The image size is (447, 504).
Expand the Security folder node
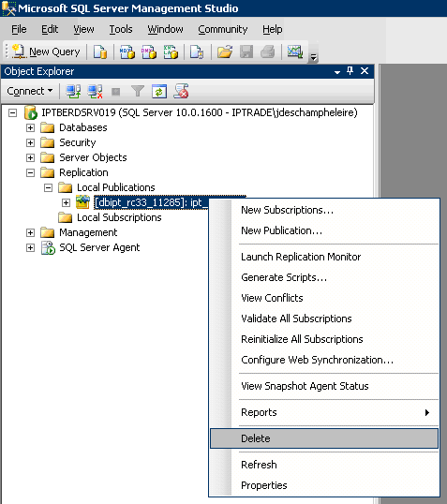tap(30, 142)
